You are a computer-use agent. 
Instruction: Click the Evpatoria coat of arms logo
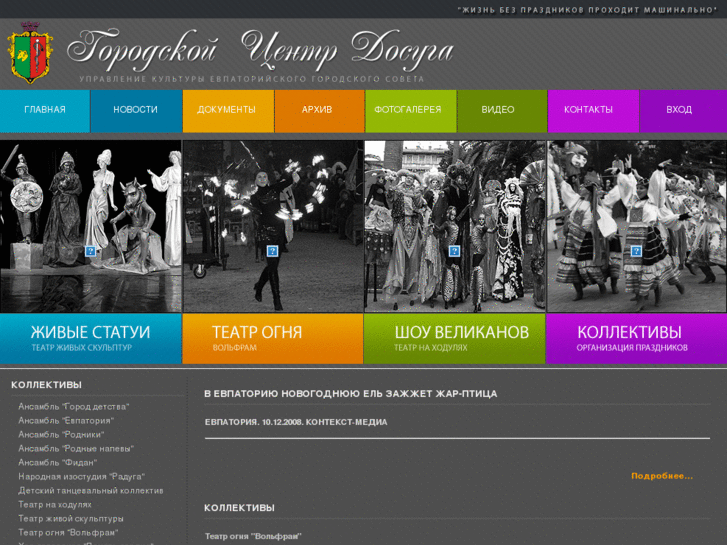(x=30, y=53)
